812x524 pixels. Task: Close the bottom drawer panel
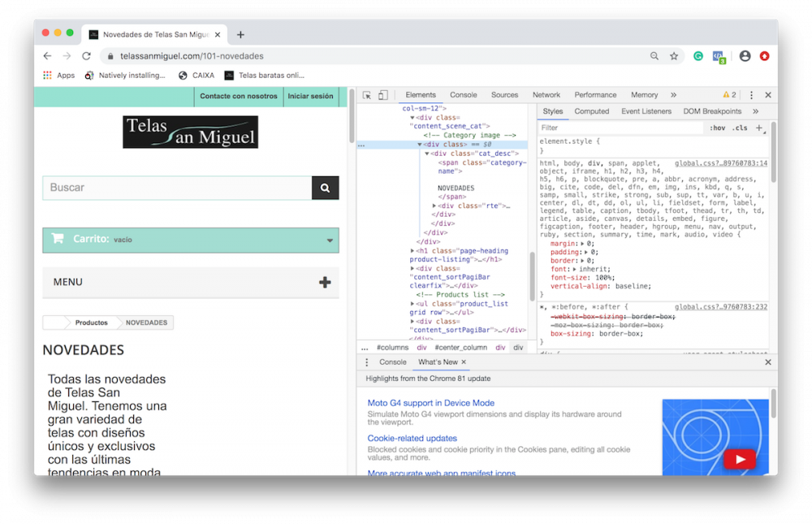click(768, 362)
